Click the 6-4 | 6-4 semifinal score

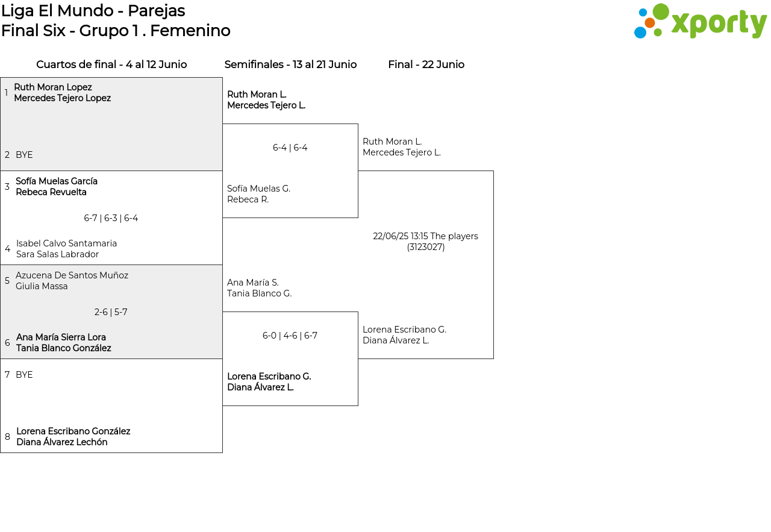click(x=290, y=148)
